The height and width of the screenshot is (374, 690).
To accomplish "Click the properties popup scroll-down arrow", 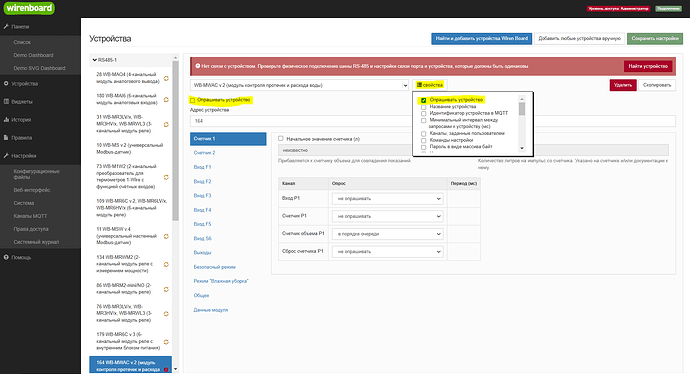I will pyautogui.click(x=522, y=148).
